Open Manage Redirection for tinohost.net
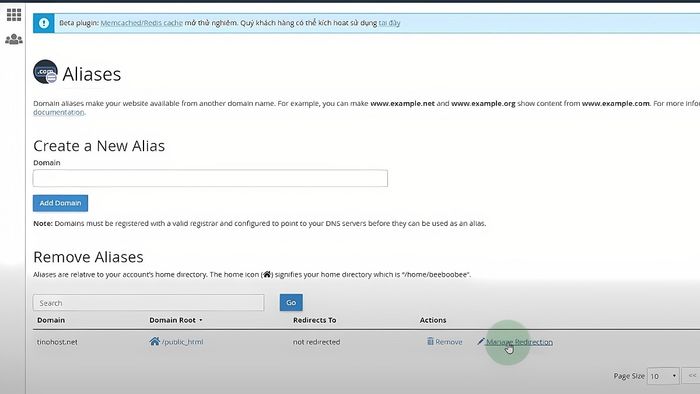Screen dimensions: 700x394 point(519,342)
